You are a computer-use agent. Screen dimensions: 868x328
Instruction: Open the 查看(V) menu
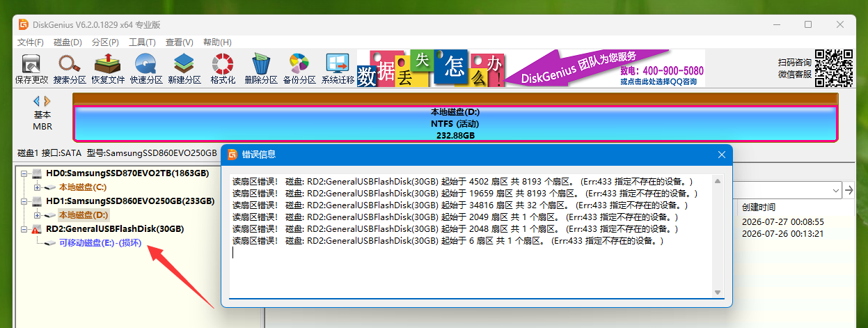tap(179, 42)
